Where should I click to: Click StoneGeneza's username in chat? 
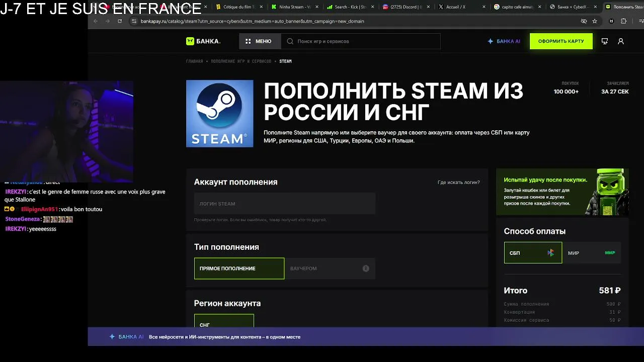point(23,219)
